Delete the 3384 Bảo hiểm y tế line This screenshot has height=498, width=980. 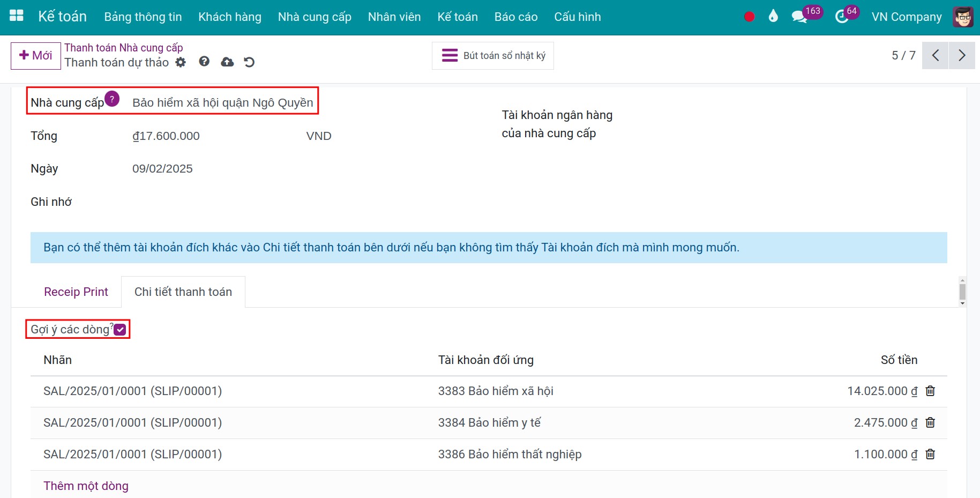(x=930, y=422)
